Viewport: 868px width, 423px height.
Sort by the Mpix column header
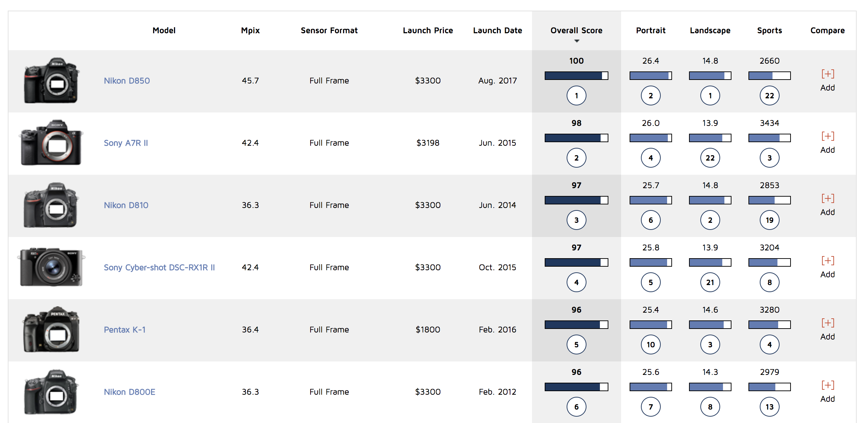250,30
